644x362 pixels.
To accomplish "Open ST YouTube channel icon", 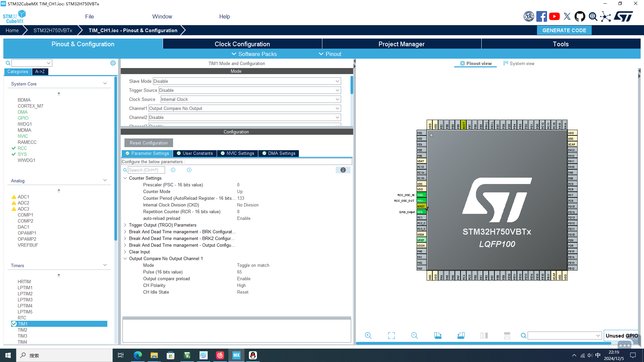I will click(554, 16).
